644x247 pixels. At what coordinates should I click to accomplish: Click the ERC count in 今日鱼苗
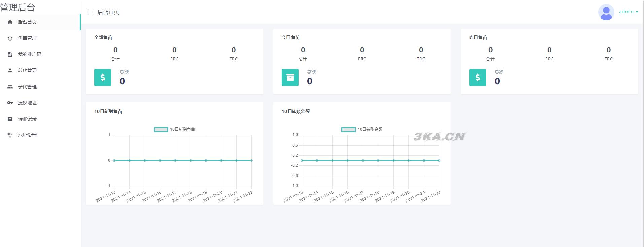(362, 50)
